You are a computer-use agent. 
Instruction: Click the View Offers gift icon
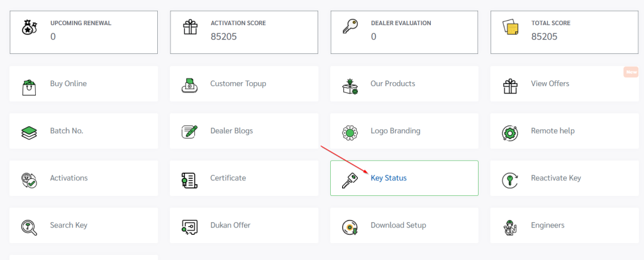[x=510, y=84]
